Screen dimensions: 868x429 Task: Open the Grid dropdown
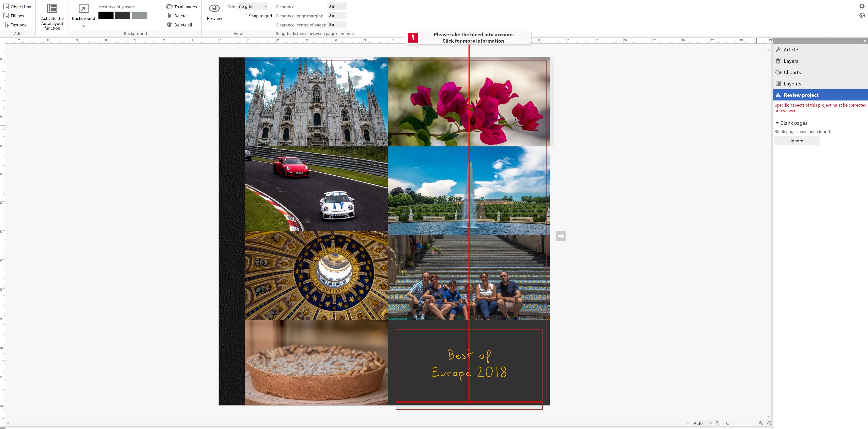(x=253, y=6)
